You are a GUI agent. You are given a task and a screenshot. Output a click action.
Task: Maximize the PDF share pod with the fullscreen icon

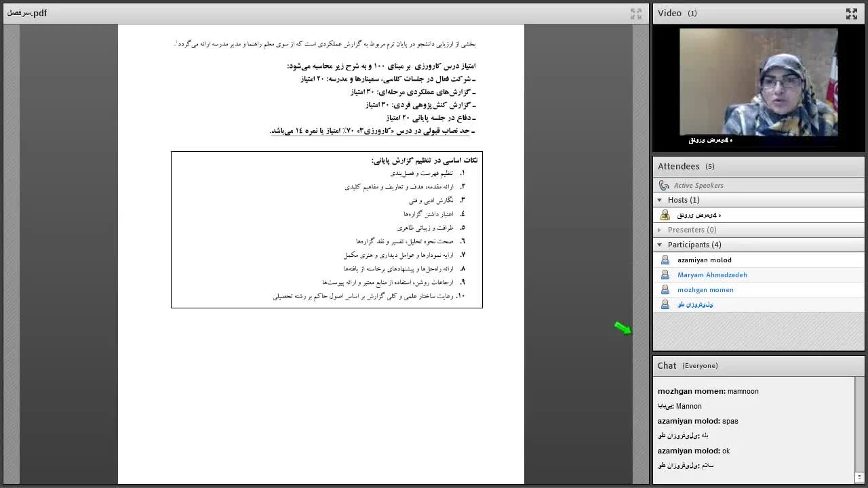(x=635, y=14)
